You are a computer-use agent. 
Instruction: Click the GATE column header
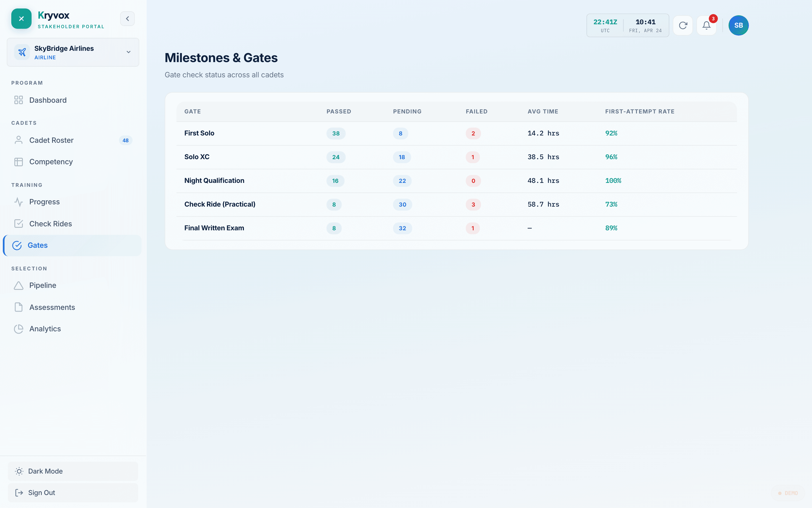click(x=193, y=111)
